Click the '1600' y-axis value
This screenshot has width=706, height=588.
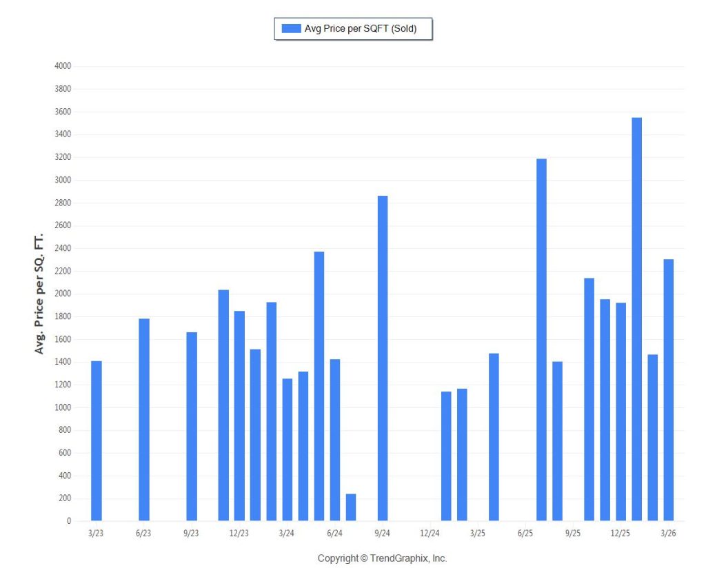(63, 339)
